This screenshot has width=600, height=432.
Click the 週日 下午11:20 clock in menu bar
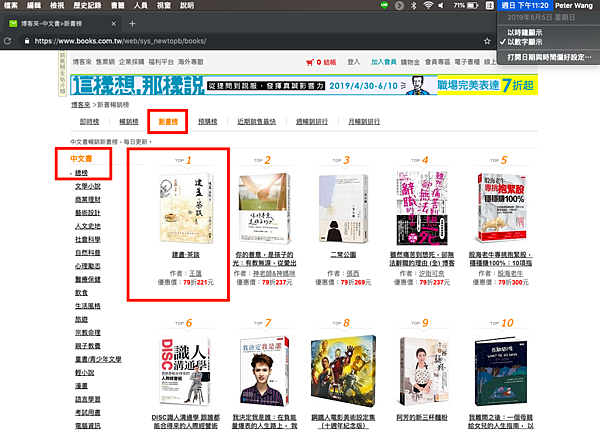pyautogui.click(x=524, y=5)
